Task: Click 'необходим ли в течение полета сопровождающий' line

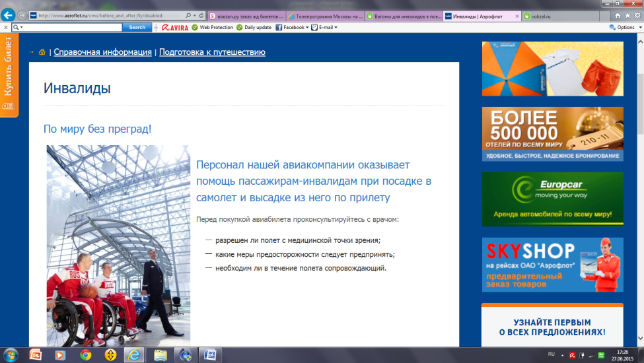Action: coord(301,268)
